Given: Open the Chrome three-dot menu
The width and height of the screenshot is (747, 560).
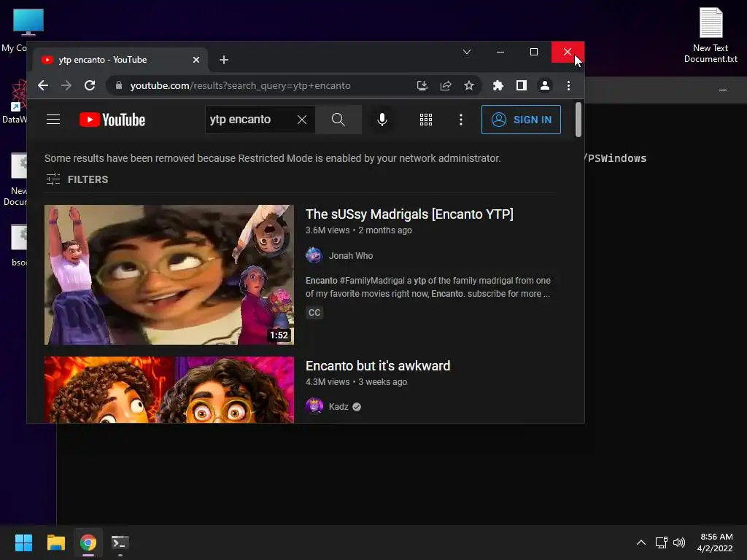Looking at the screenshot, I should (x=568, y=86).
